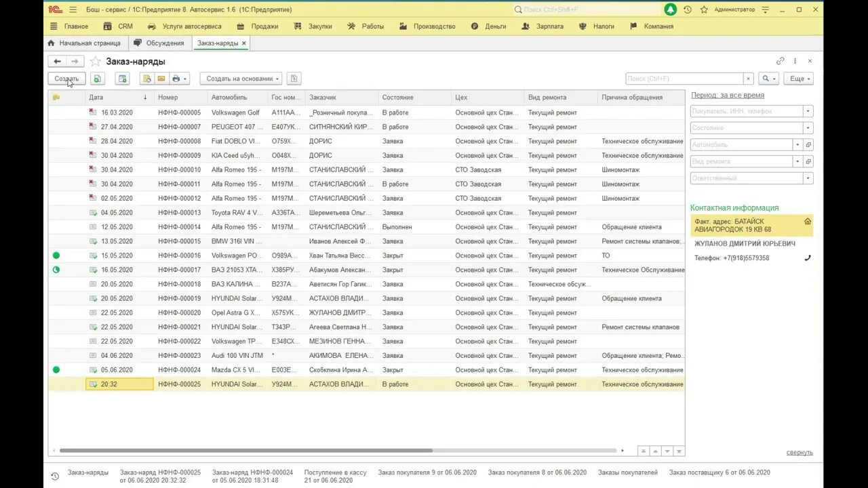Select the cell ЖУПАНОВ ДМИТР... in row НФНФ-000020
This screenshot has width=868, height=488.
(x=341, y=312)
